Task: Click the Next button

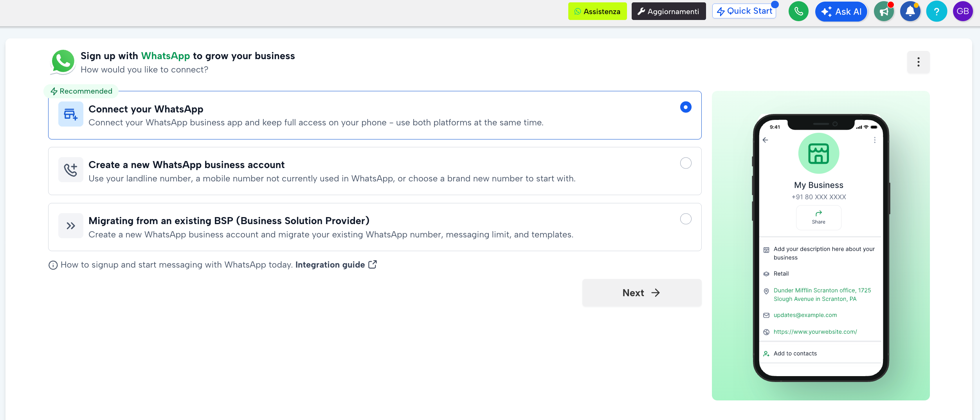Action: (x=642, y=293)
